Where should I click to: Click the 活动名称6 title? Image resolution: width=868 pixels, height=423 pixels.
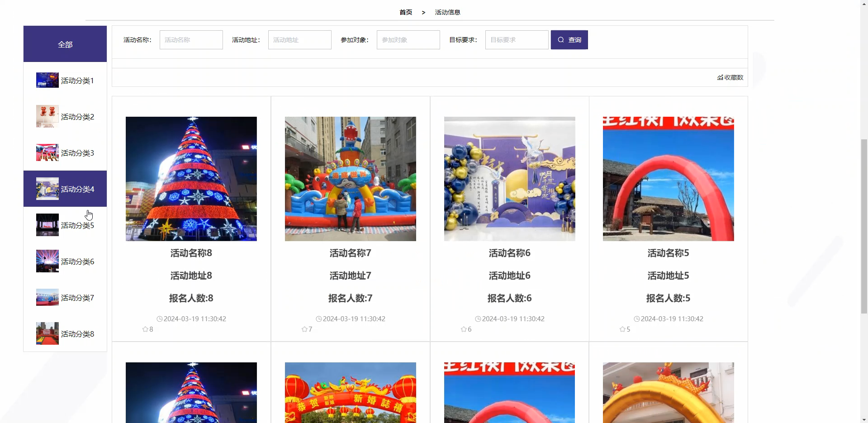[510, 253]
